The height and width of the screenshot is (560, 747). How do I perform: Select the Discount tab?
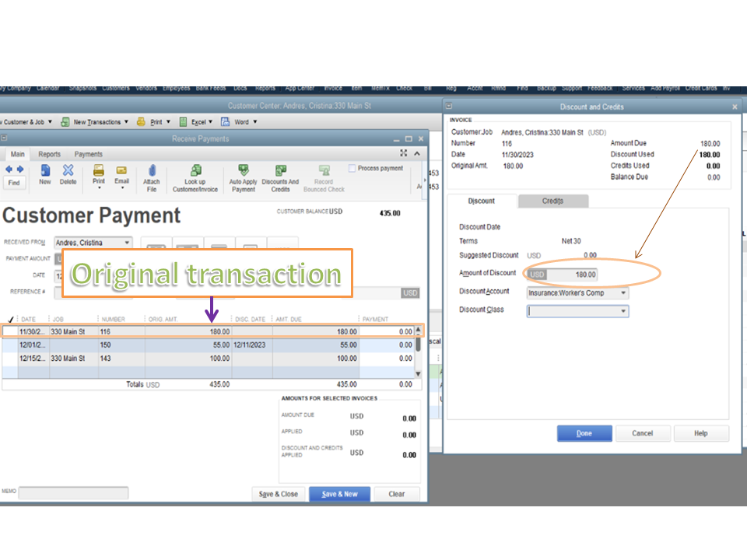(x=481, y=201)
